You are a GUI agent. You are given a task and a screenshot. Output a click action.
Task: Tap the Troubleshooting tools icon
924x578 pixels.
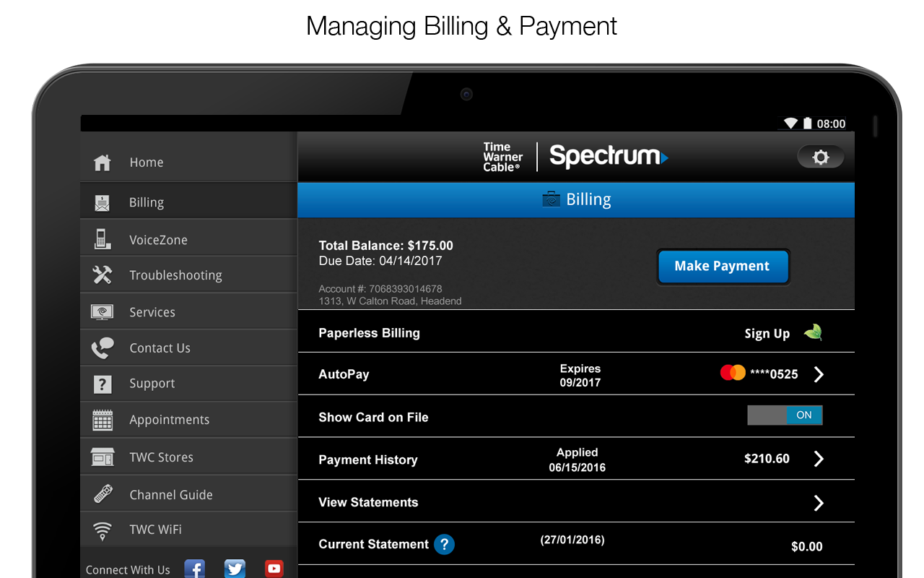103,275
